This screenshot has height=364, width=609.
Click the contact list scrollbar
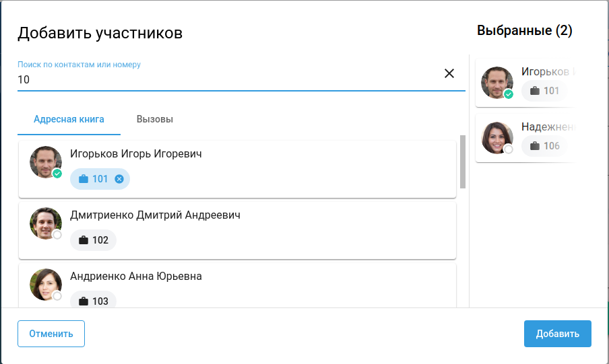463,161
